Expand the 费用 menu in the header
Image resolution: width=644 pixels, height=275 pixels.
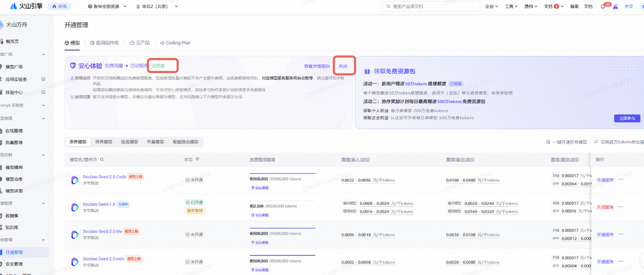pos(531,7)
